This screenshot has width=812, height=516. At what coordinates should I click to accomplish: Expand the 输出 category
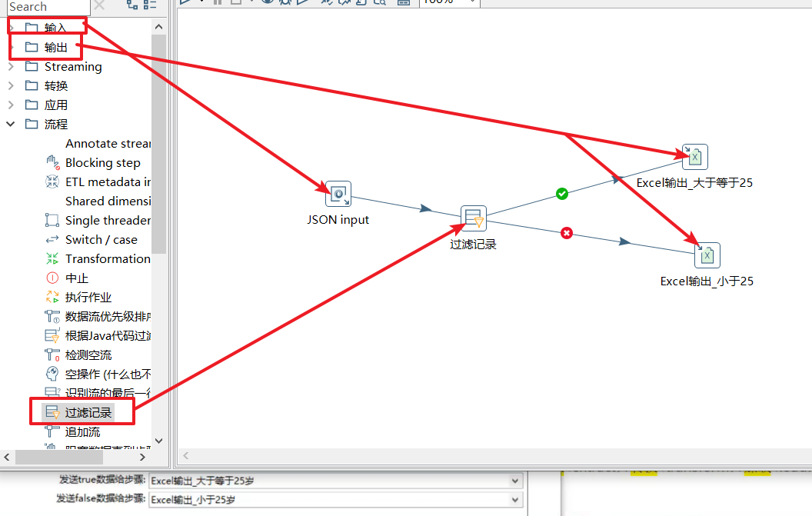(x=12, y=47)
